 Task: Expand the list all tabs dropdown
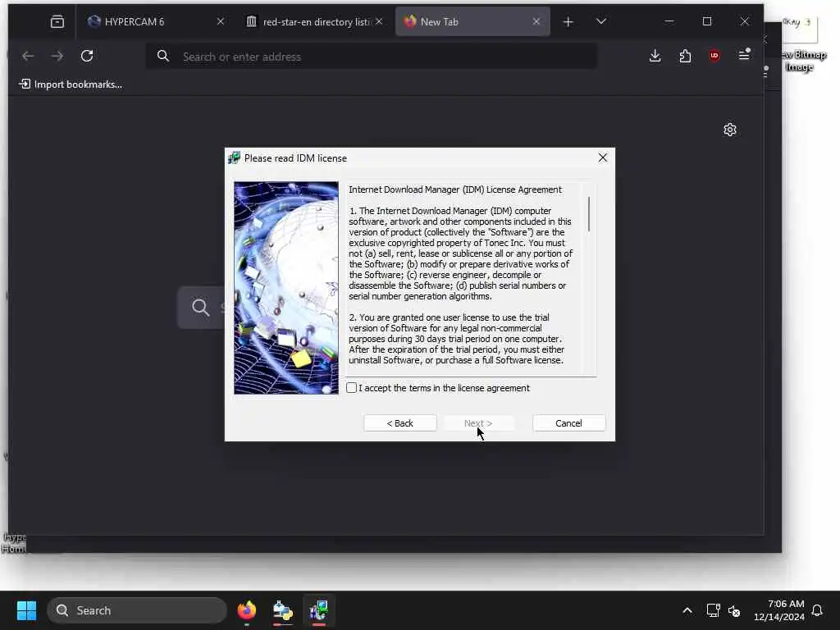point(601,21)
